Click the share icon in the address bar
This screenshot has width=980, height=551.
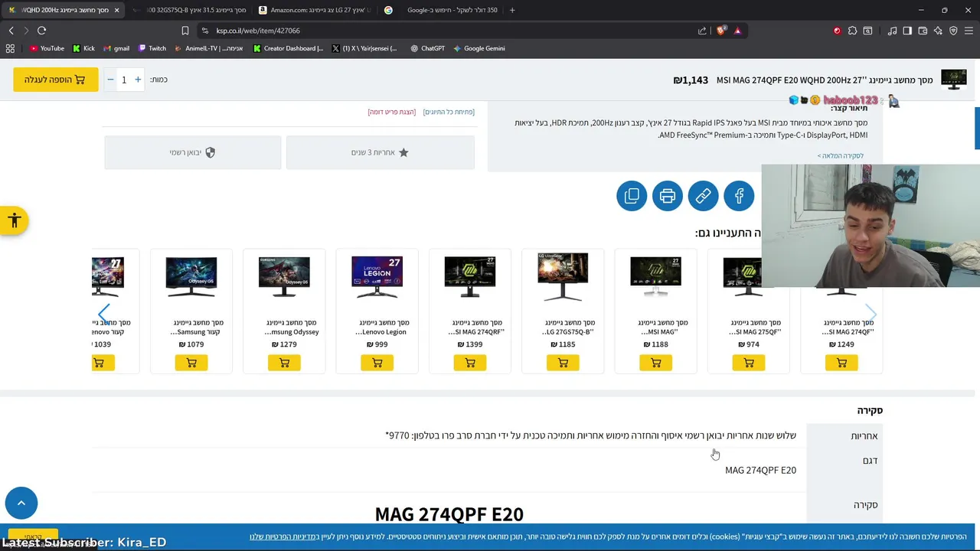(x=702, y=31)
